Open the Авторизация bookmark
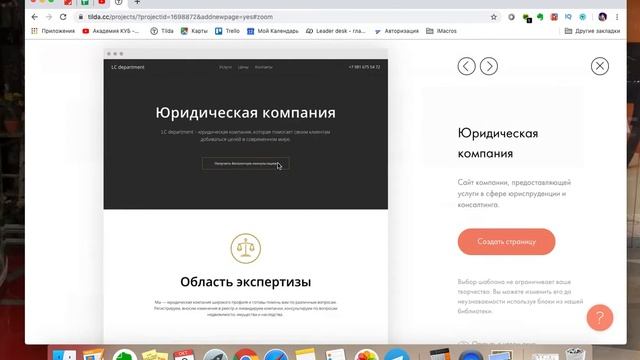The image size is (640, 360). click(397, 31)
